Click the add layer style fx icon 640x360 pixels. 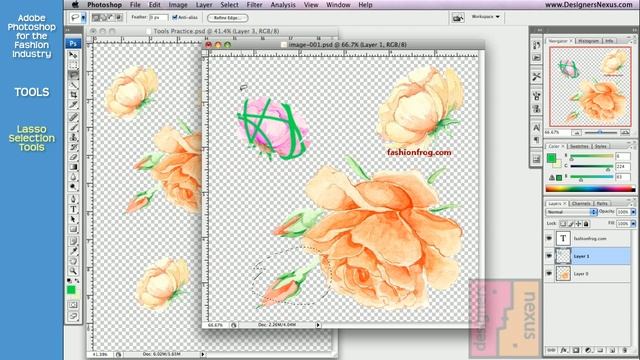click(x=564, y=350)
